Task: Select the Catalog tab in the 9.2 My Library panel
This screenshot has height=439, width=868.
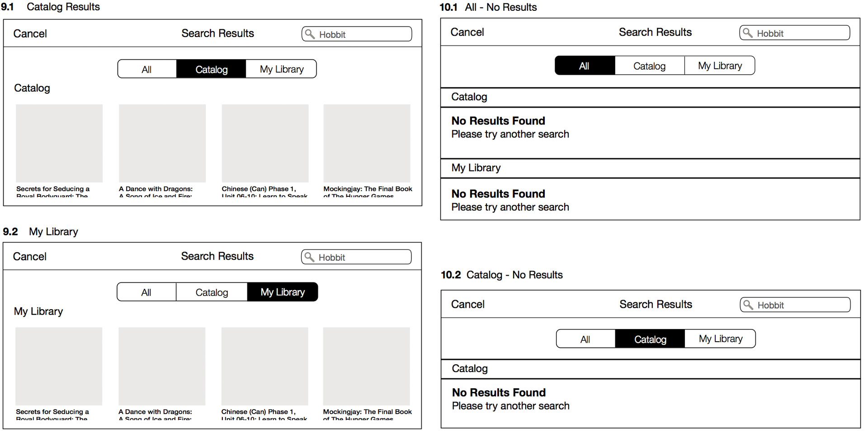Action: point(212,292)
